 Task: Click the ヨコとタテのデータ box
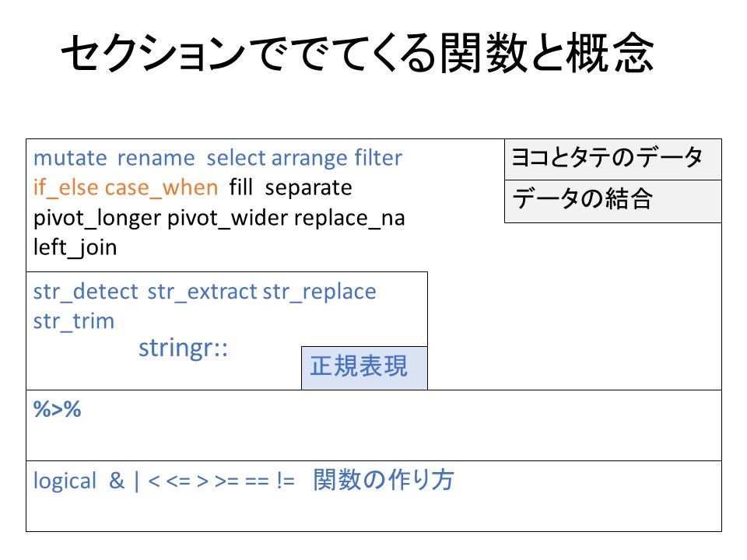pos(612,159)
